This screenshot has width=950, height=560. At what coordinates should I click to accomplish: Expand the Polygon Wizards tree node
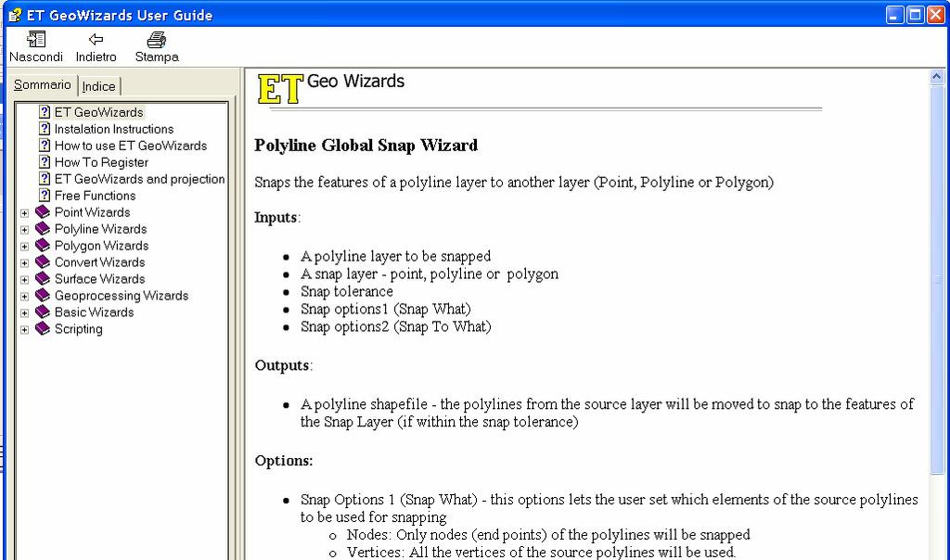[24, 247]
